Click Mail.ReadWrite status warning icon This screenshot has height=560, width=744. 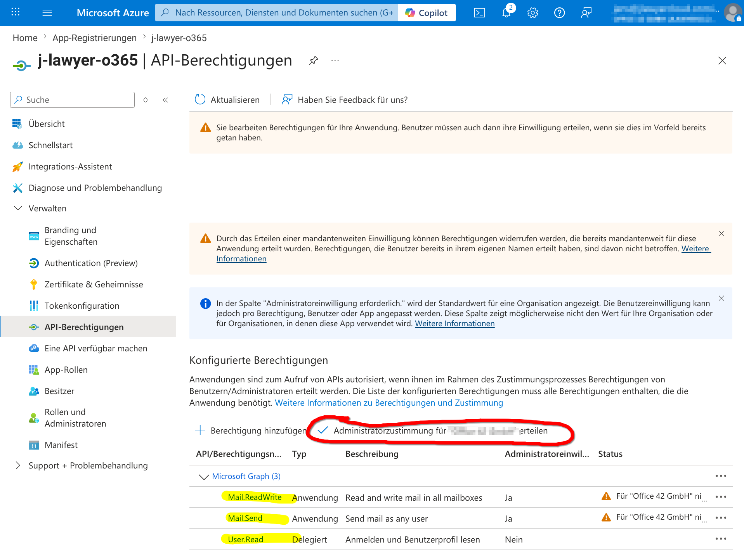pyautogui.click(x=606, y=496)
